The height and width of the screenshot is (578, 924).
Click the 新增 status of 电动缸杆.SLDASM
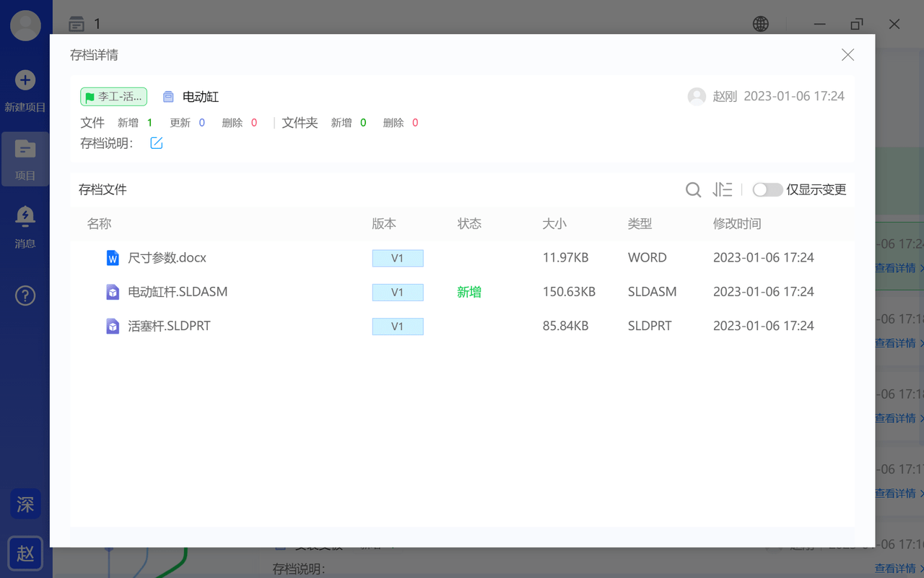[469, 292]
